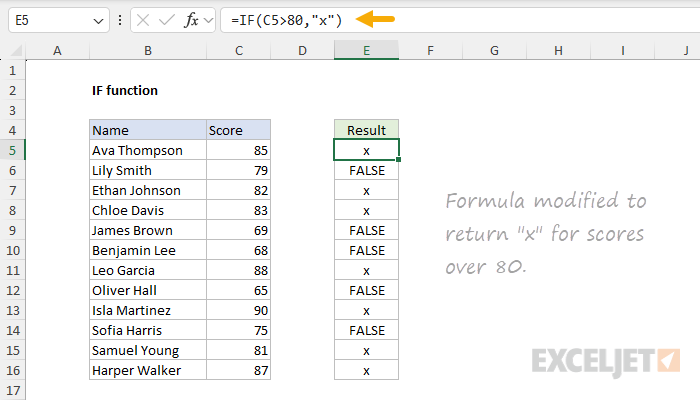Screen dimensions: 700x400
Task: Select column F header
Action: tap(430, 50)
